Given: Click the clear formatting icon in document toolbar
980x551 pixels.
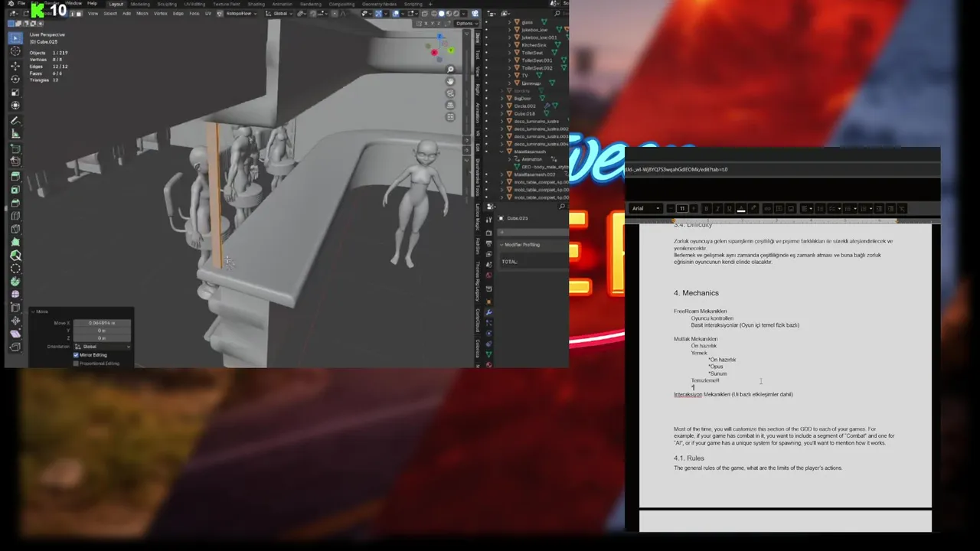Looking at the screenshot, I should click(x=901, y=208).
